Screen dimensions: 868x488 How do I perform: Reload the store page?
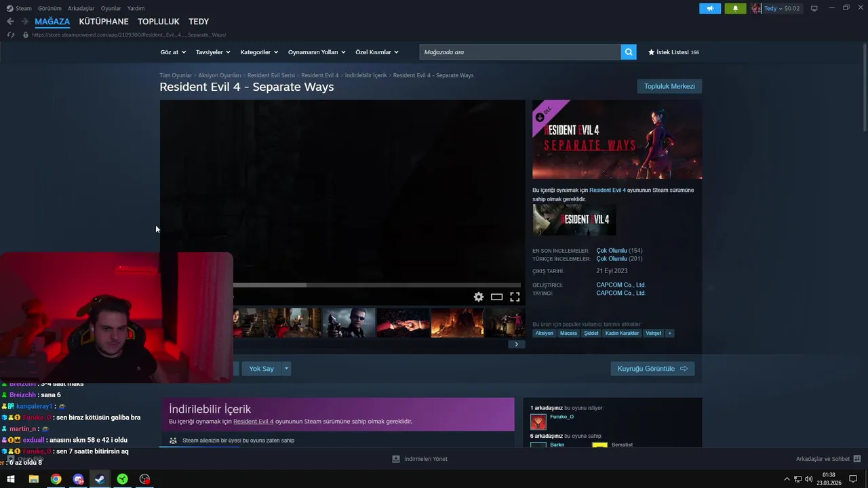11,35
